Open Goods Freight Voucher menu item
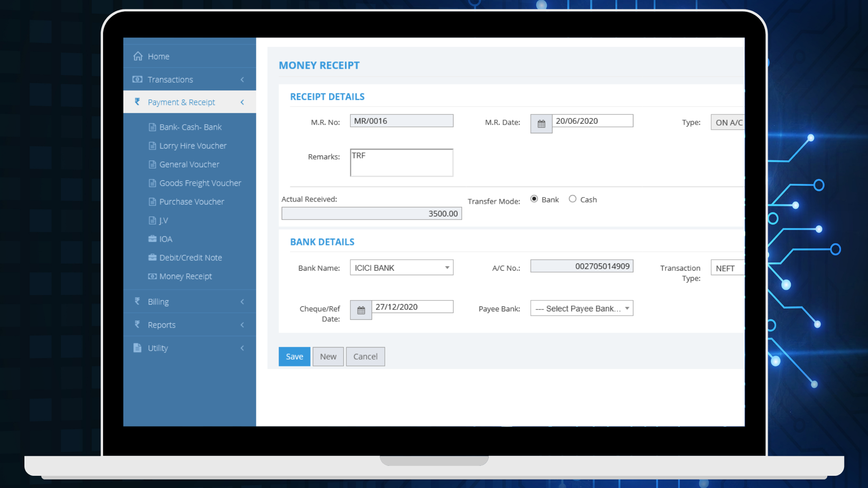868x488 pixels. 200,183
